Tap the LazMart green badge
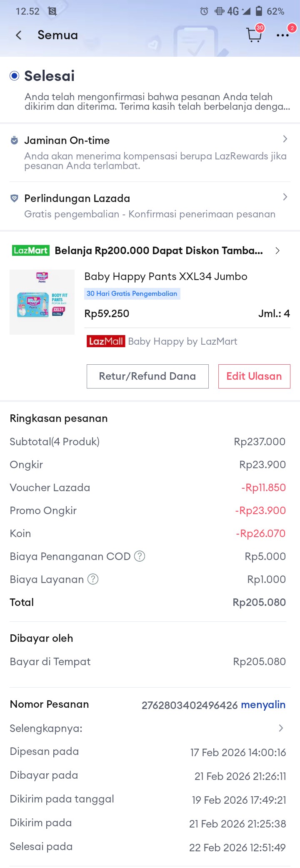The height and width of the screenshot is (868, 300). [31, 250]
